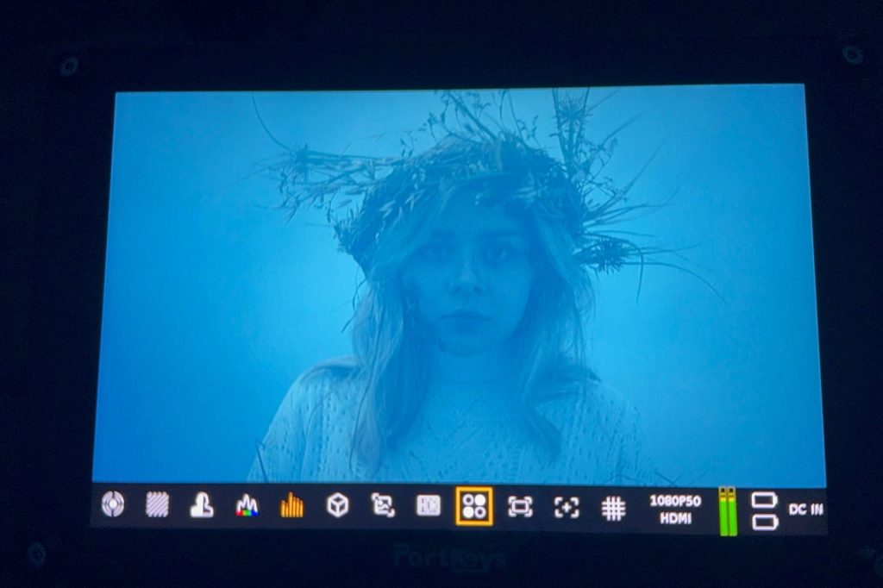Image resolution: width=883 pixels, height=588 pixels.
Task: Click the highlighted four-circles check field icon
Action: click(x=474, y=506)
